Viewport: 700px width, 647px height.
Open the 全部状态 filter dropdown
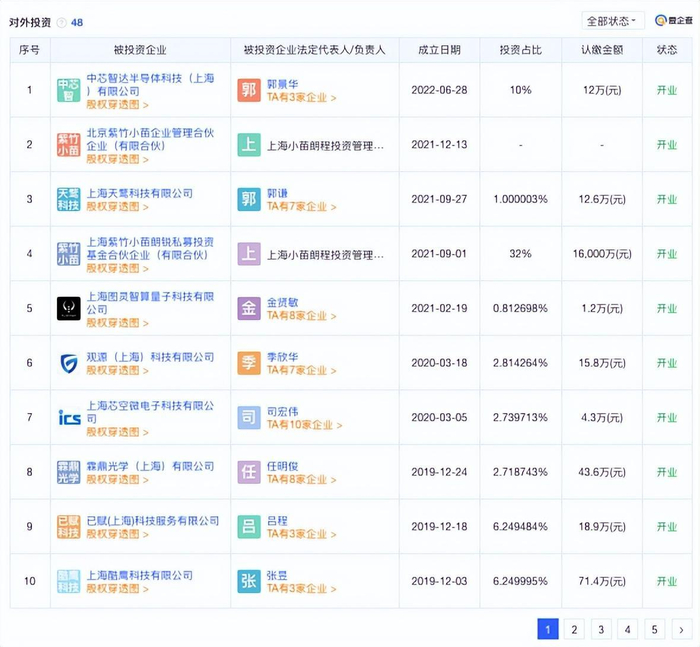click(612, 20)
